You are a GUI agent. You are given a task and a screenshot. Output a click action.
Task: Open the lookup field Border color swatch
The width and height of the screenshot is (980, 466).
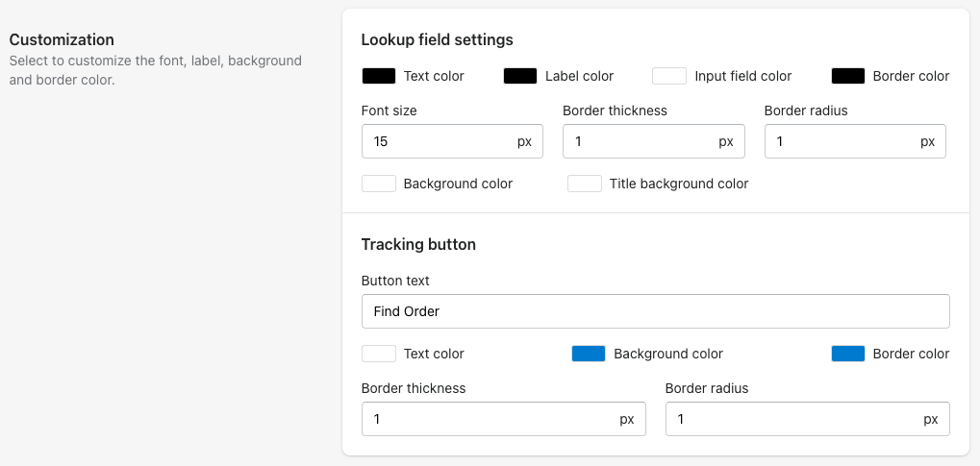tap(848, 76)
